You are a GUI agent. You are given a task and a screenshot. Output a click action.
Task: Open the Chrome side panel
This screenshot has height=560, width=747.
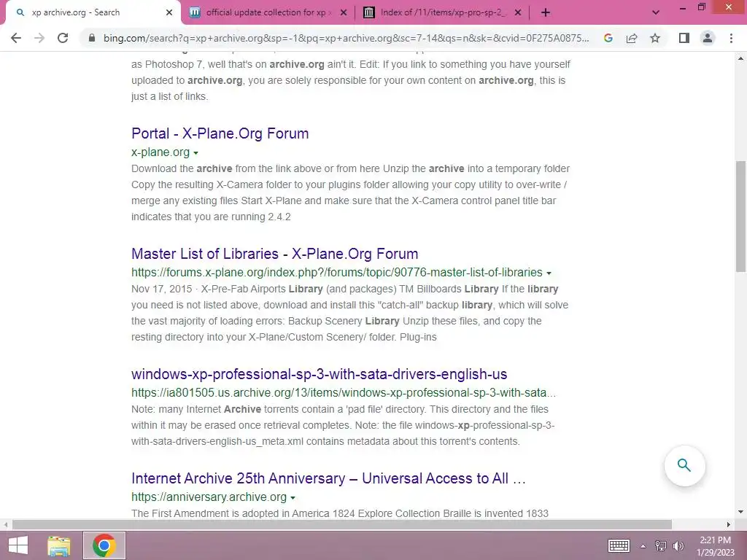(x=684, y=38)
